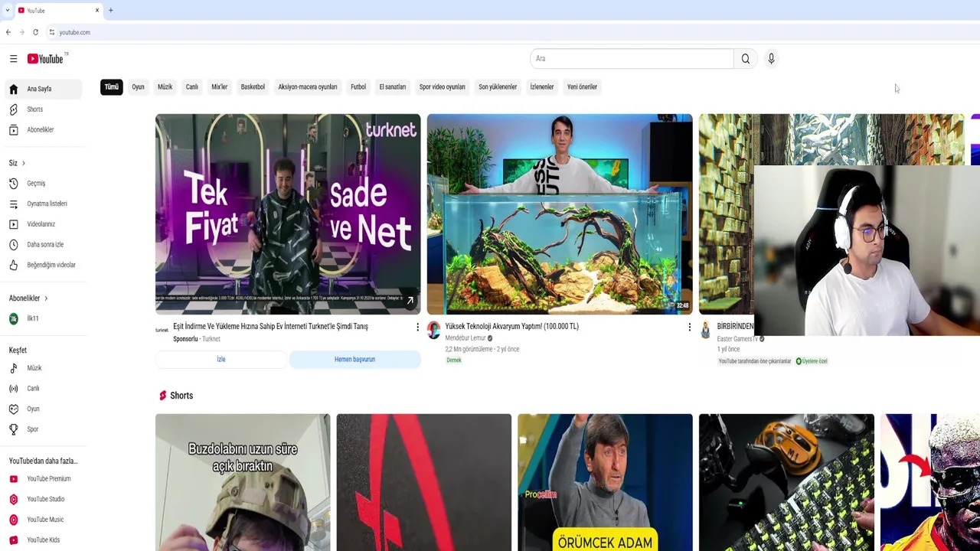Open YouTube Studio link

click(42, 499)
